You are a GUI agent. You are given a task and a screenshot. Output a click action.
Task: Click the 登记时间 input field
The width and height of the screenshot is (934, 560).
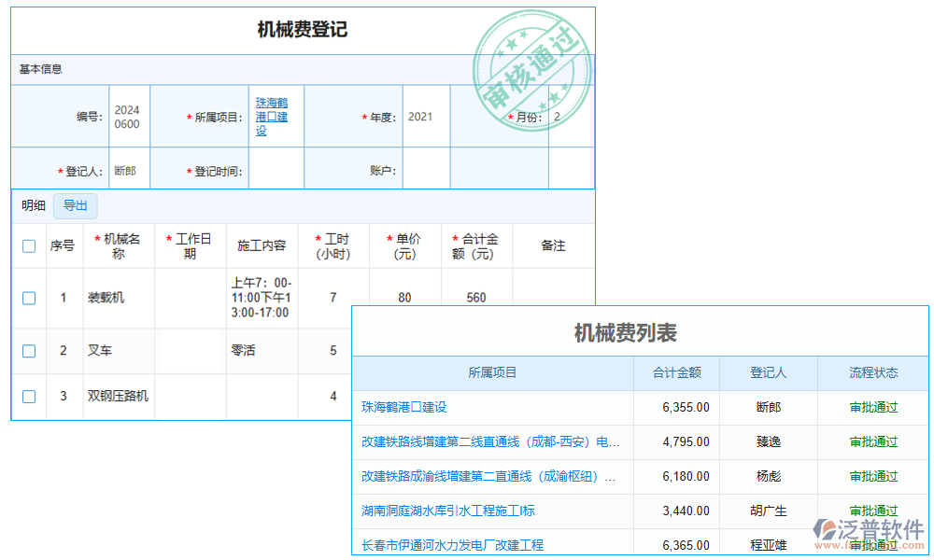[x=276, y=169]
